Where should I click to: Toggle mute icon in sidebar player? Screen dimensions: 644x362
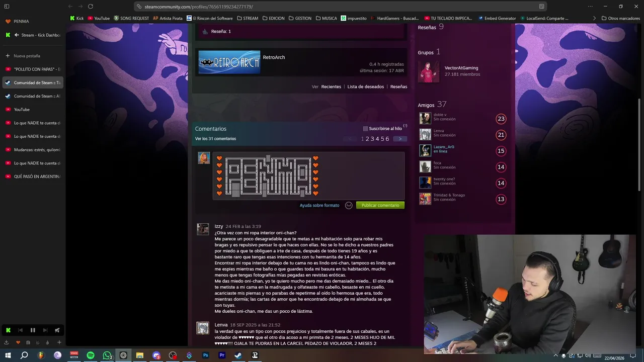(x=57, y=330)
